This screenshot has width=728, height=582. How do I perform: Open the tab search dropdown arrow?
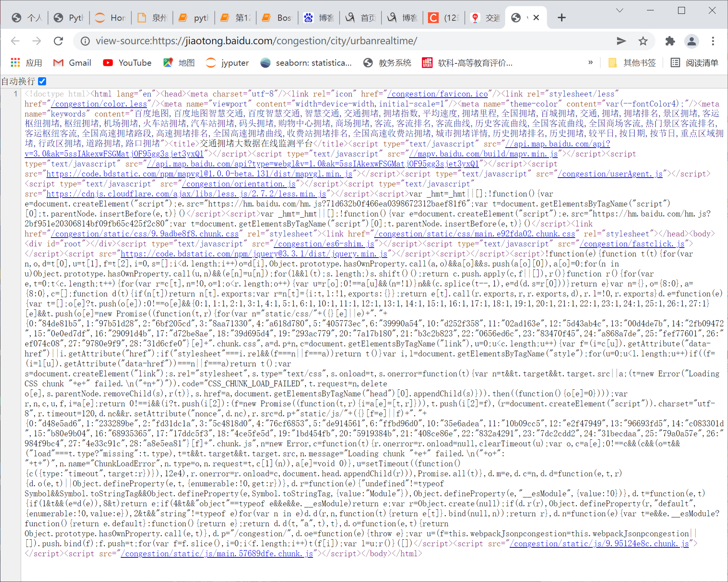click(620, 10)
